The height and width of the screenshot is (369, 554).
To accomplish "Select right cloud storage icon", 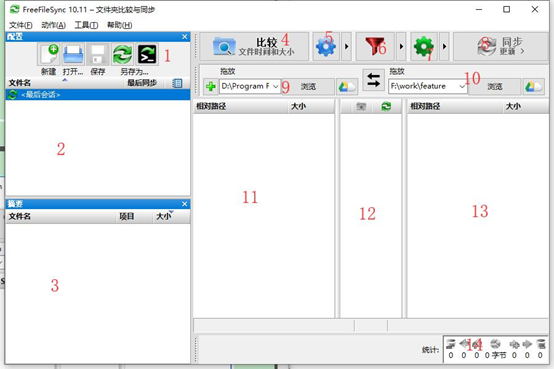I will 534,87.
